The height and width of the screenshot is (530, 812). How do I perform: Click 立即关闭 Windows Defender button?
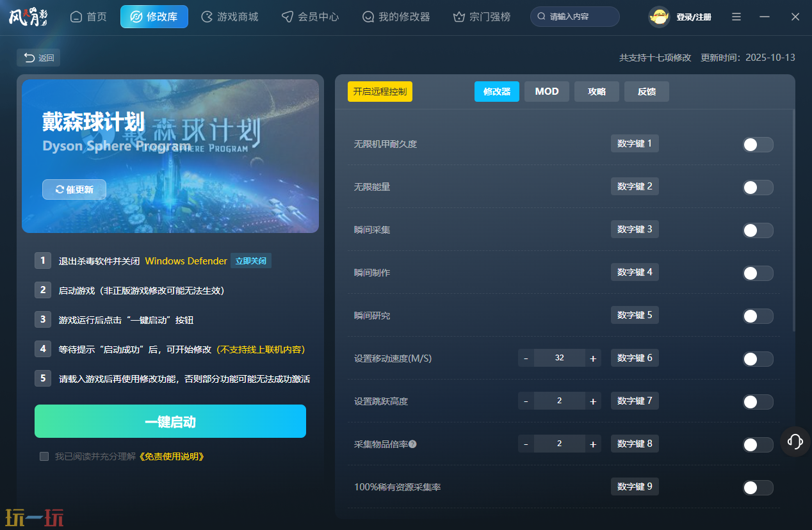pyautogui.click(x=251, y=261)
